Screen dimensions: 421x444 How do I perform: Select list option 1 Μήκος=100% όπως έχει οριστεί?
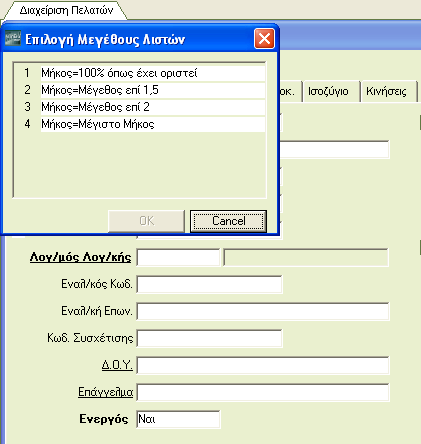click(x=153, y=73)
